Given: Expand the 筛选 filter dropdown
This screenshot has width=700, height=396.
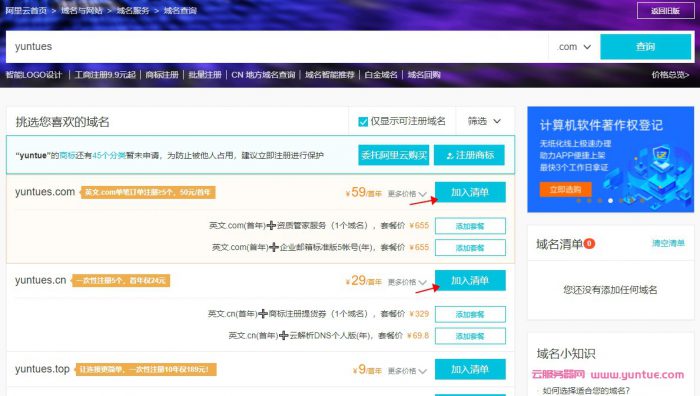Looking at the screenshot, I should 484,121.
